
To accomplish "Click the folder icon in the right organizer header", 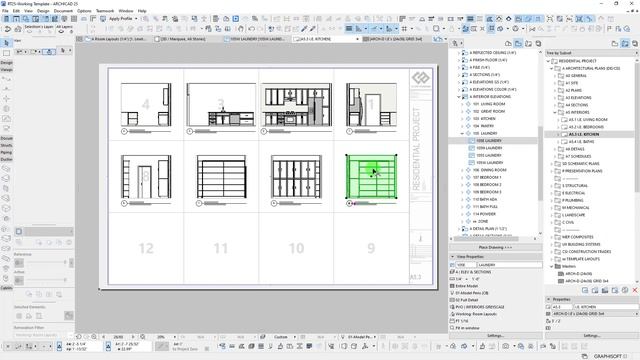I will 615,43.
